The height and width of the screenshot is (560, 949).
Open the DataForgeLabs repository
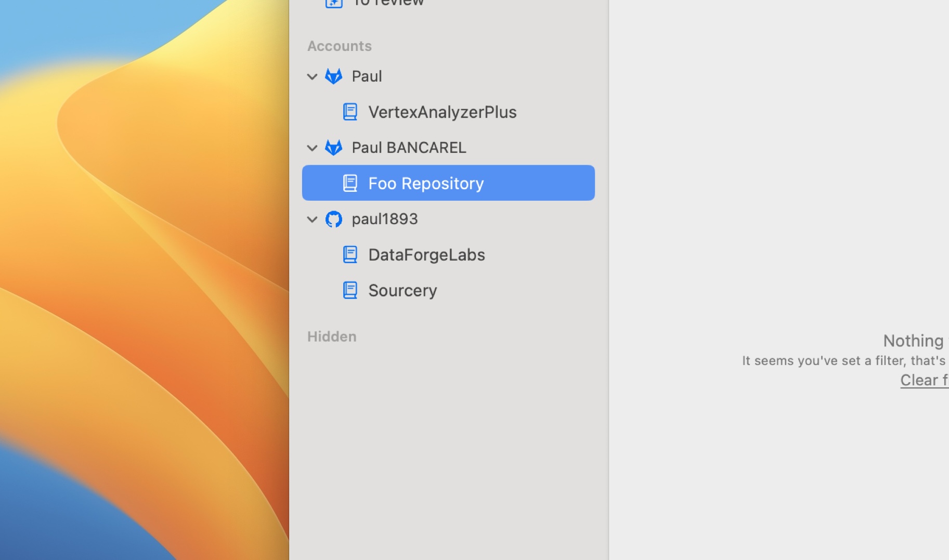[426, 255]
